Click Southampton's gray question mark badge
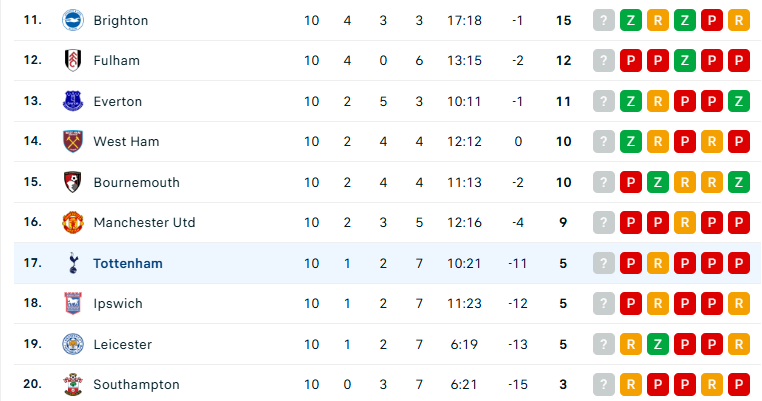 point(604,384)
